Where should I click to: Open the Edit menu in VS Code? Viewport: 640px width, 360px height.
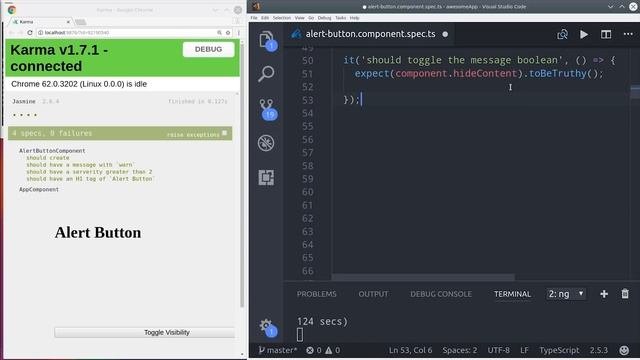click(265, 18)
